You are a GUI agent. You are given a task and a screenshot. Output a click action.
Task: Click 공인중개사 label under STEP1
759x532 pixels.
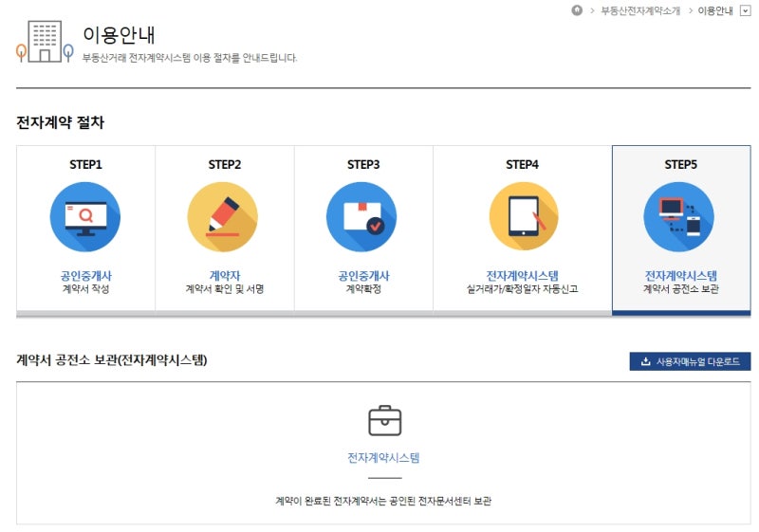[85, 276]
